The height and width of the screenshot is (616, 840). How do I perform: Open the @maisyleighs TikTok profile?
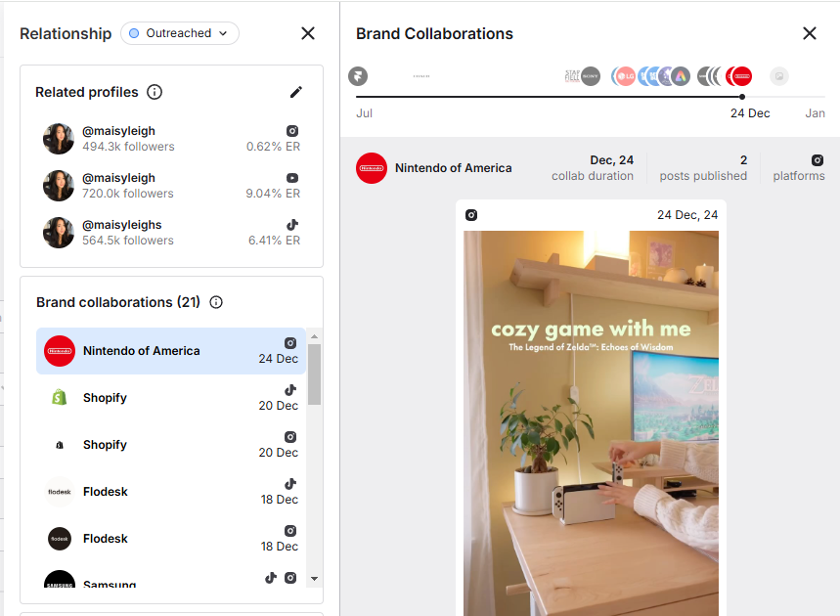171,233
